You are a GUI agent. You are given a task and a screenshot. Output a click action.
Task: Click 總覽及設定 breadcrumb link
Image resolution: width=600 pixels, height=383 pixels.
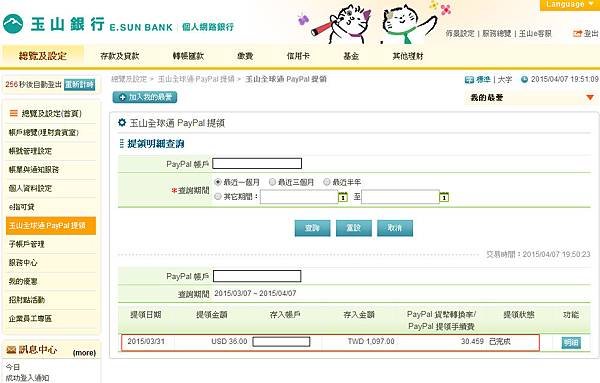129,79
